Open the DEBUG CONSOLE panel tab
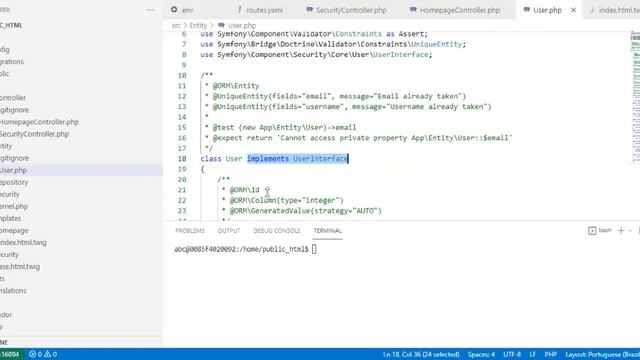This screenshot has height=360, width=640. [277, 231]
